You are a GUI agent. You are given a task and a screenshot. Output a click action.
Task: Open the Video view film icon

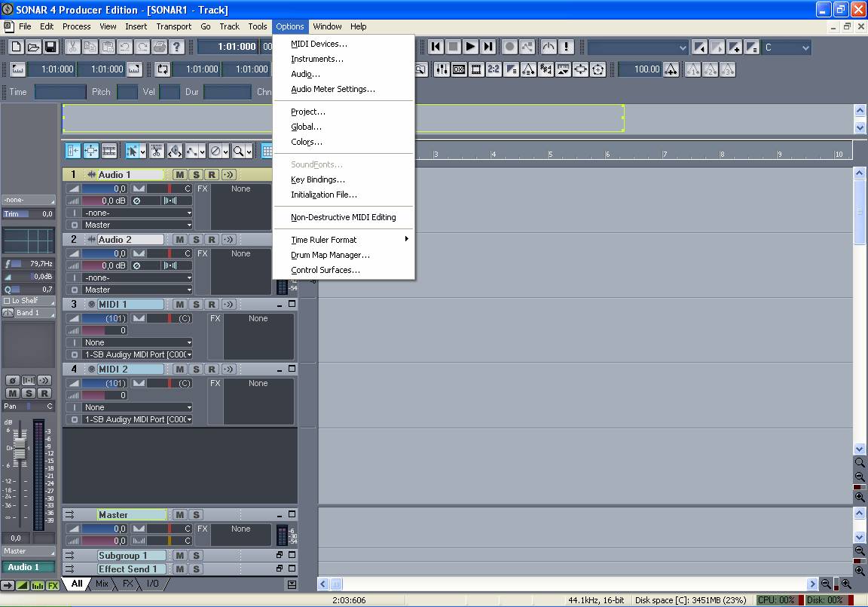click(x=476, y=69)
